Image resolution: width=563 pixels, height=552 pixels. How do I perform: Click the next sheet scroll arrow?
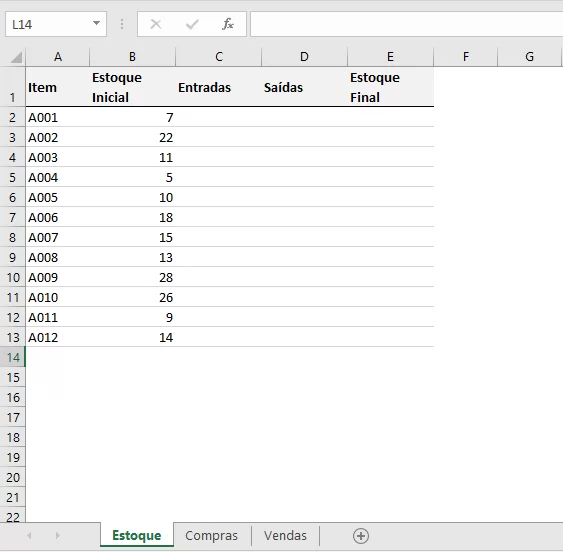57,536
